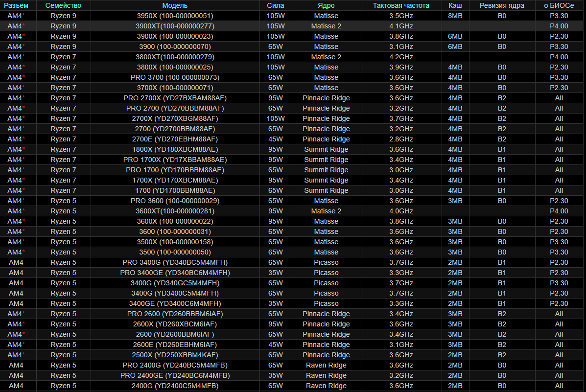
Task: Select the 2600E (YD260EBHM6IAF) cell
Action: click(x=175, y=345)
